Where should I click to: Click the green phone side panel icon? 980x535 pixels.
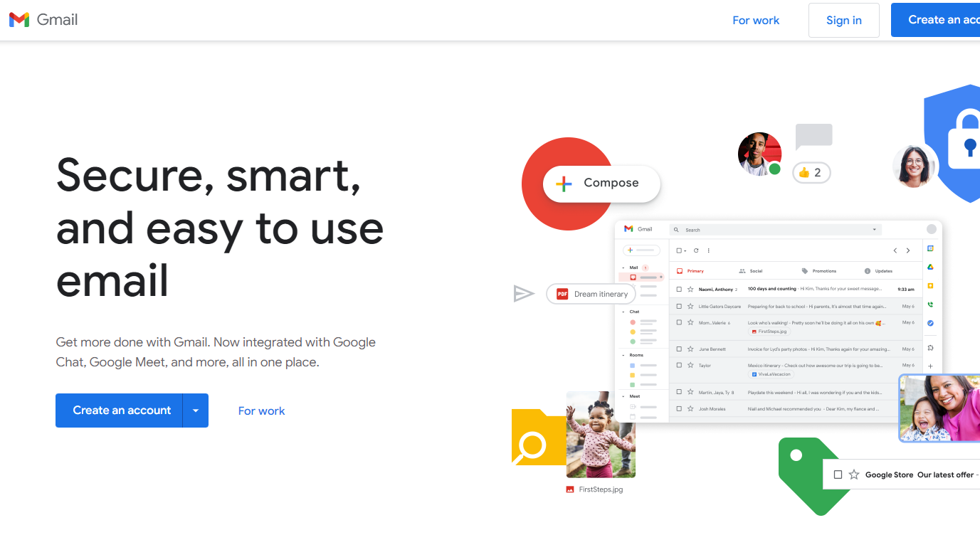point(930,304)
